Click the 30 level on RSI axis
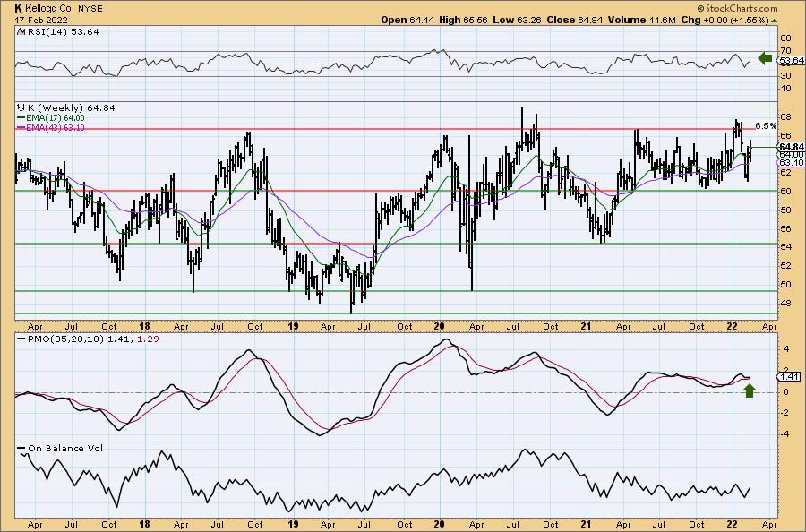Image resolution: width=806 pixels, height=532 pixels. coord(786,76)
